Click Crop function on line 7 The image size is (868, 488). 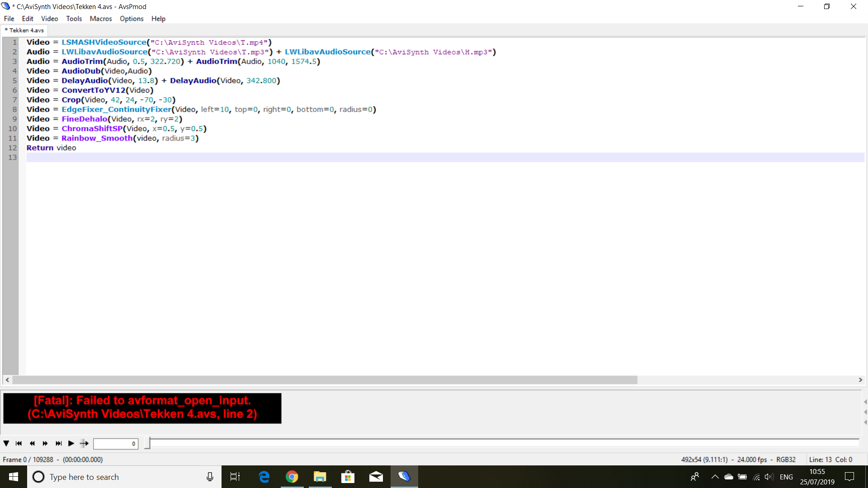[71, 100]
